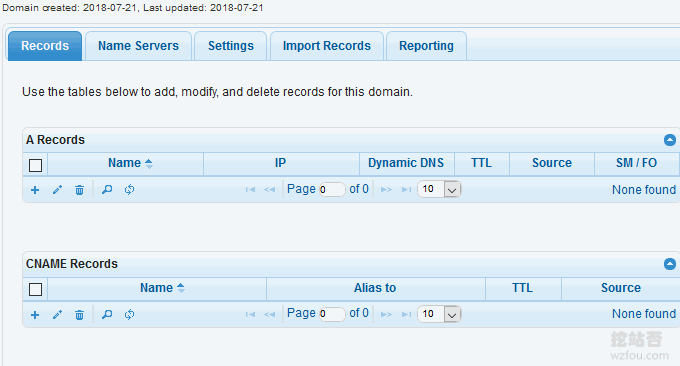This screenshot has width=680, height=366.
Task: Click CNAME Records TTL column header
Action: (523, 288)
